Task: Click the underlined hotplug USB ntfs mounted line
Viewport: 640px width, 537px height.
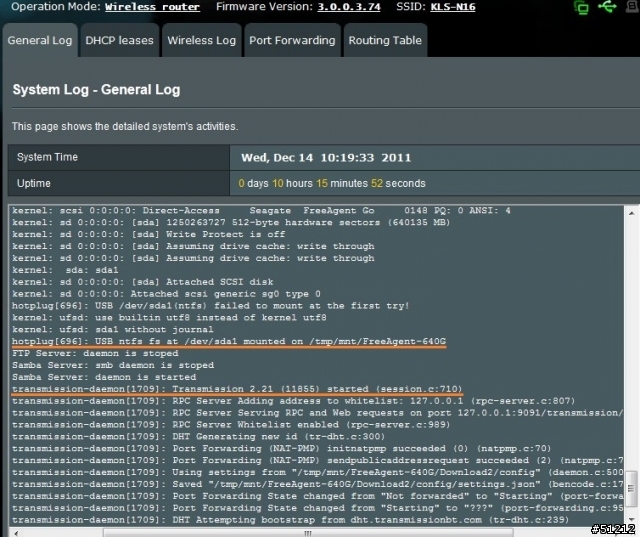Action: point(228,343)
